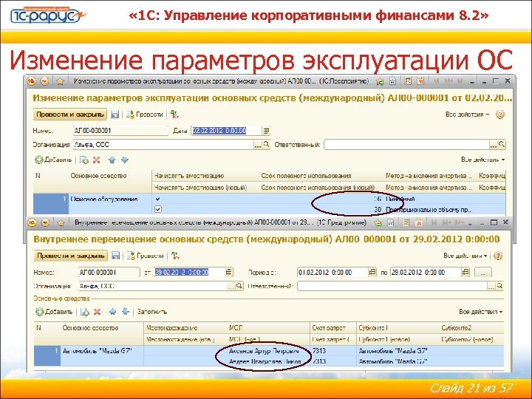Click Субконто2 column header
Screen dimensions: 532x399
point(456,328)
